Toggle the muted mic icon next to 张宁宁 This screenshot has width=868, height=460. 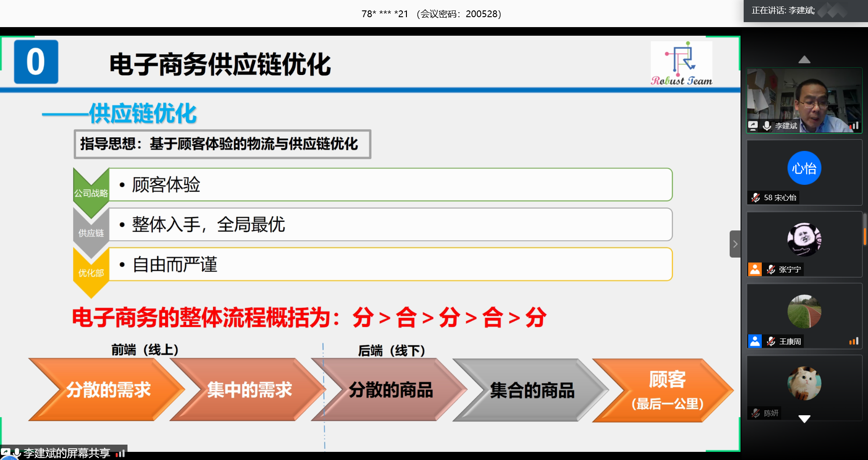771,269
